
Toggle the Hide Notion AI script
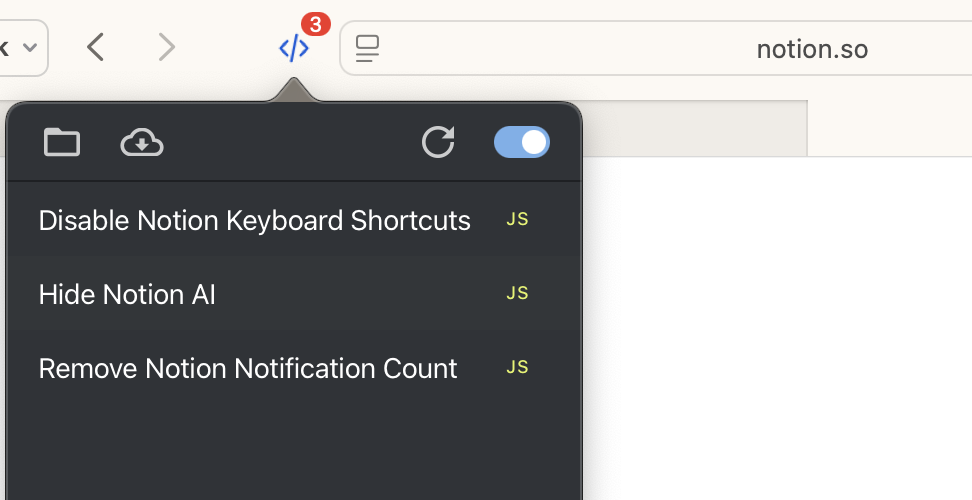click(x=294, y=294)
